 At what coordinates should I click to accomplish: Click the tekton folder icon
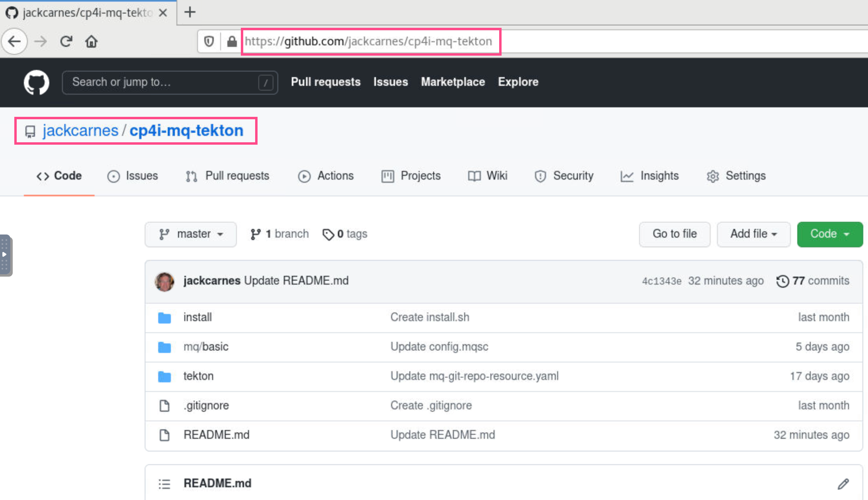coord(165,376)
